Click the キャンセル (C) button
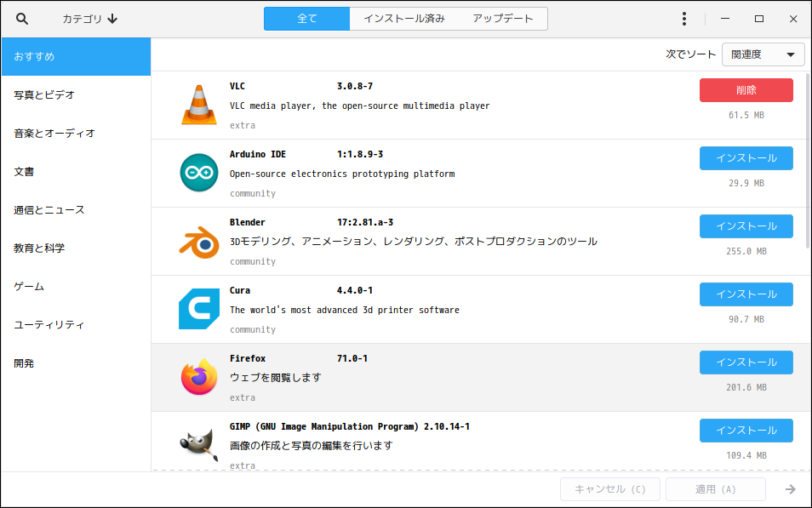Image resolution: width=812 pixels, height=508 pixels. tap(610, 489)
